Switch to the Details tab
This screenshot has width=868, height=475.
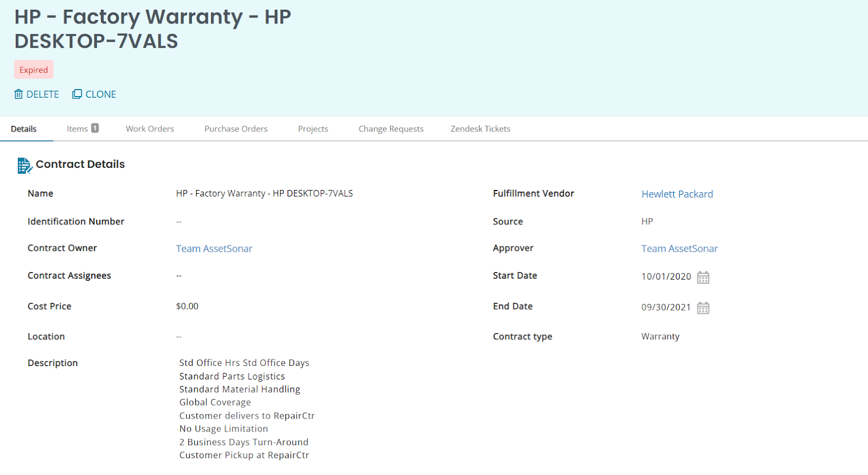point(24,129)
